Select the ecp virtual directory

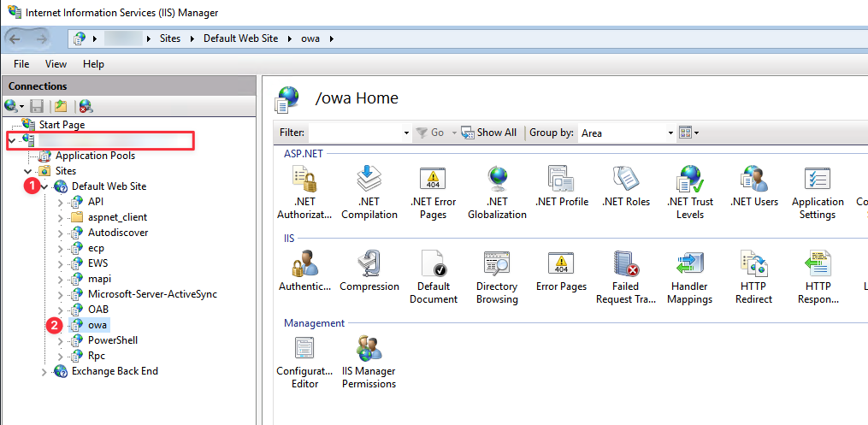click(x=96, y=248)
